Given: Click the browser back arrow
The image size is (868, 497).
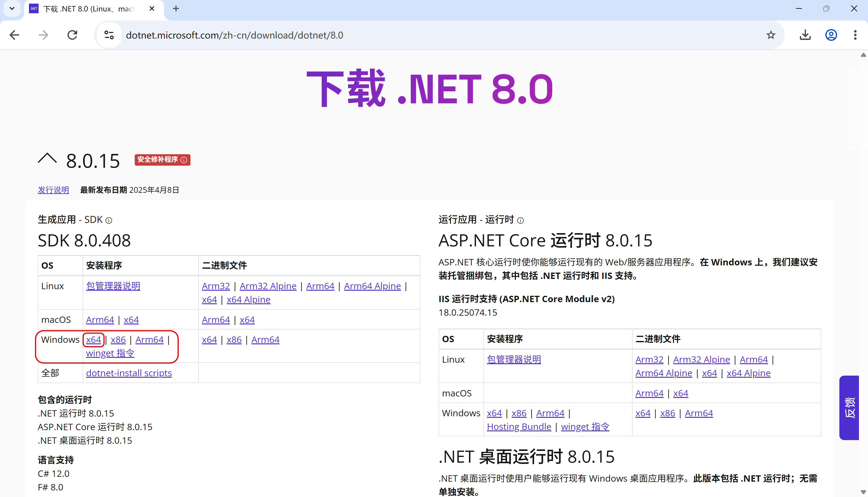Looking at the screenshot, I should coord(14,35).
